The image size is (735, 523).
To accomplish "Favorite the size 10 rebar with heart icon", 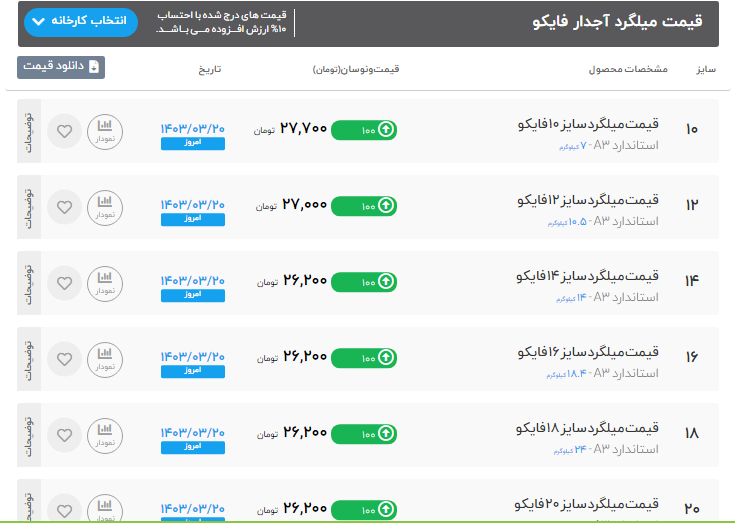I will [x=65, y=130].
